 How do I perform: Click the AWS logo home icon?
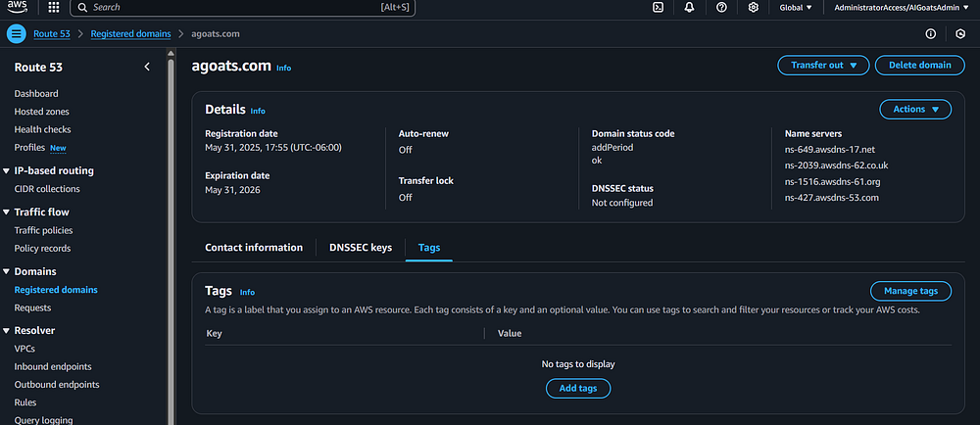[x=18, y=8]
